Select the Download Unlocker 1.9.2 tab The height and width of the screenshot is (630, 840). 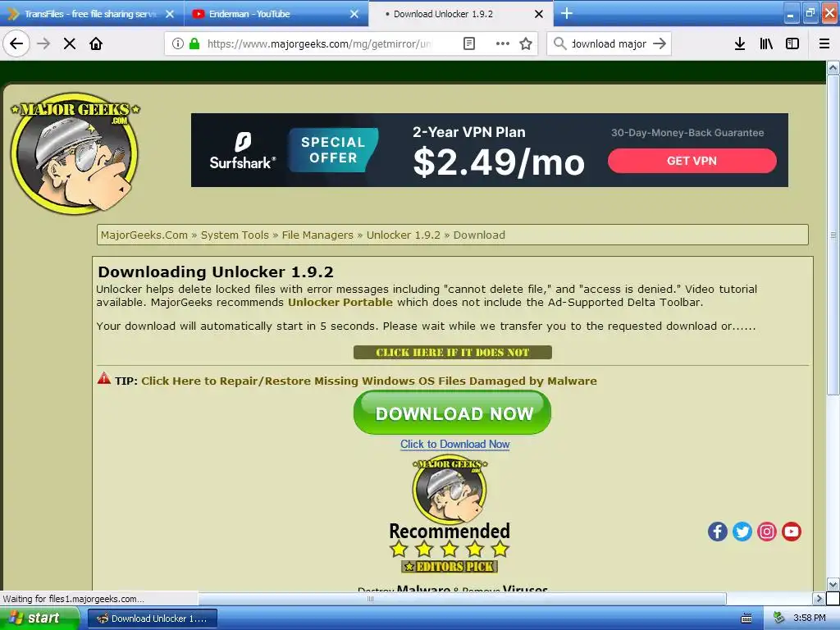click(461, 14)
